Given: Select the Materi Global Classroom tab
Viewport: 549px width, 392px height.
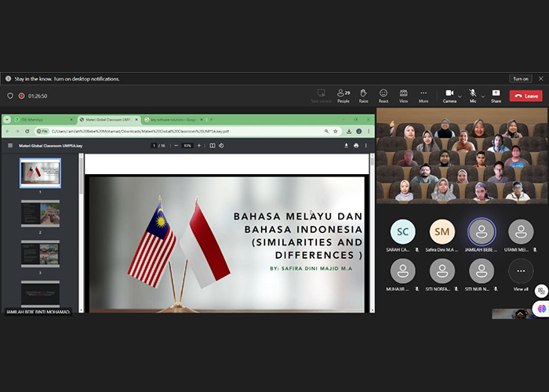Looking at the screenshot, I should coord(109,120).
